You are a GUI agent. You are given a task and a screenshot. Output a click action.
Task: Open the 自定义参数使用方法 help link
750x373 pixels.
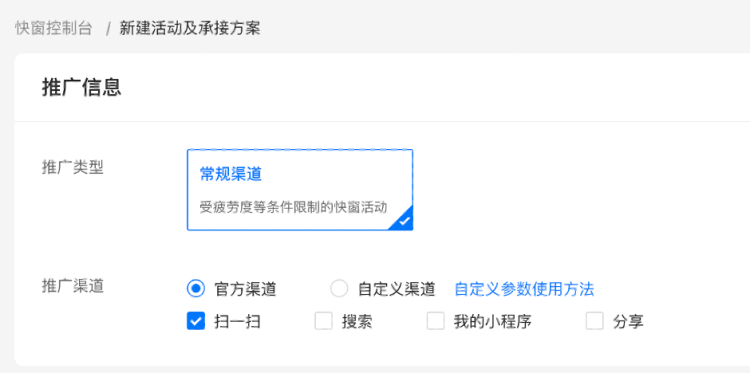[524, 289]
